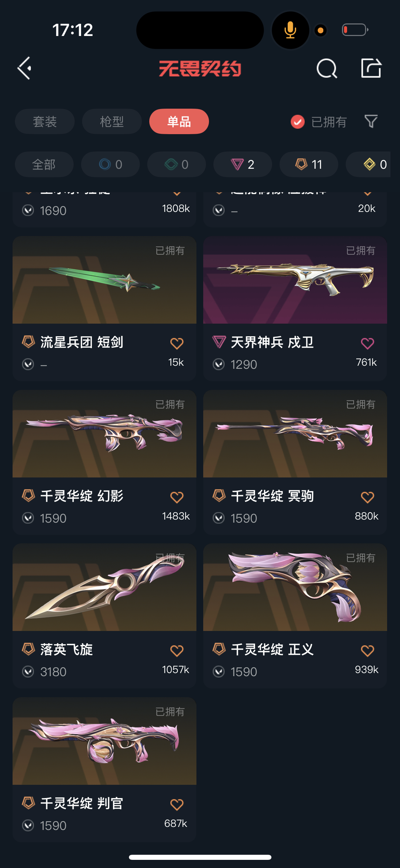Image resolution: width=400 pixels, height=868 pixels.
Task: Select the 全部 rarity filter
Action: click(44, 164)
